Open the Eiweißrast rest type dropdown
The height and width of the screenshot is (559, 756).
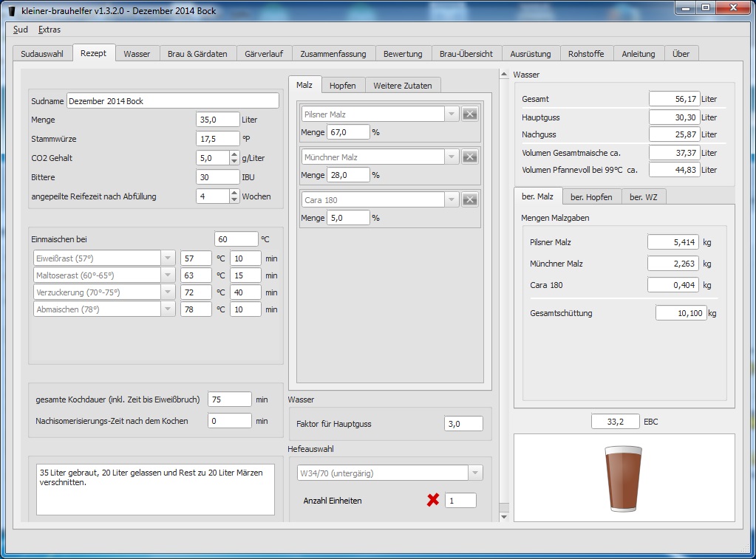click(x=167, y=258)
